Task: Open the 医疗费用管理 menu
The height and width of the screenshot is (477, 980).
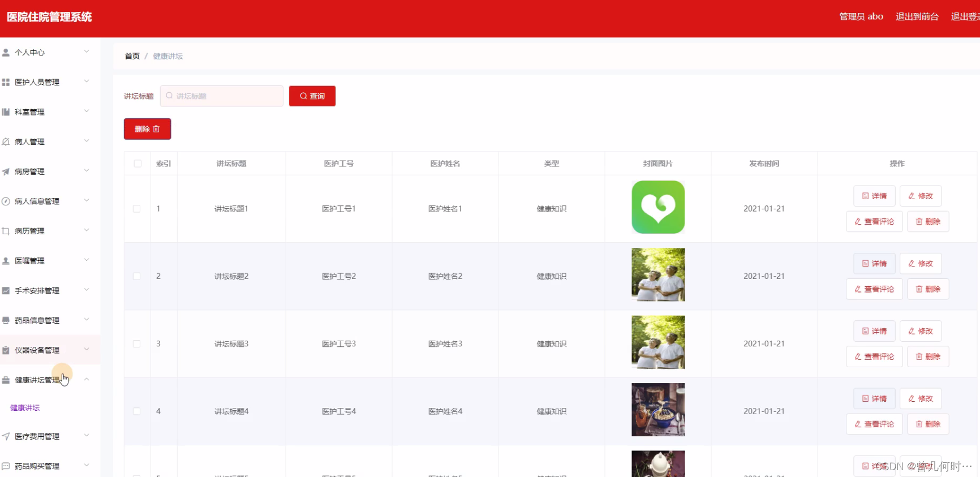Action: [50, 436]
